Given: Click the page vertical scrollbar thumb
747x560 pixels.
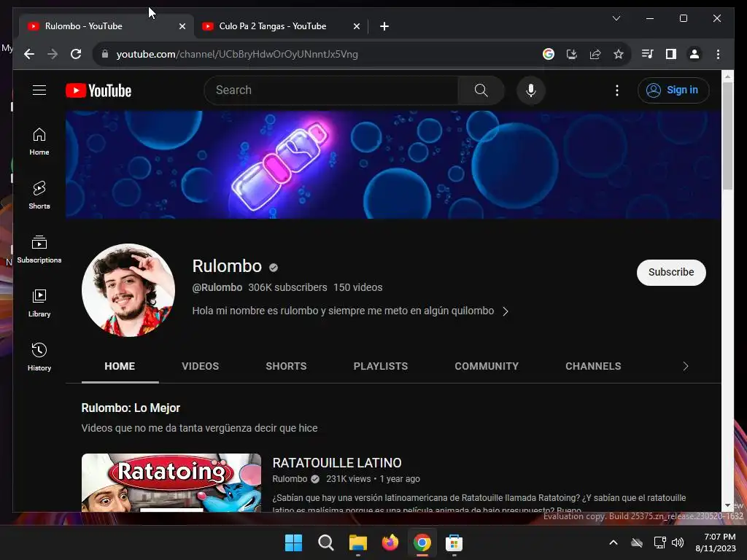Looking at the screenshot, I should point(727,136).
